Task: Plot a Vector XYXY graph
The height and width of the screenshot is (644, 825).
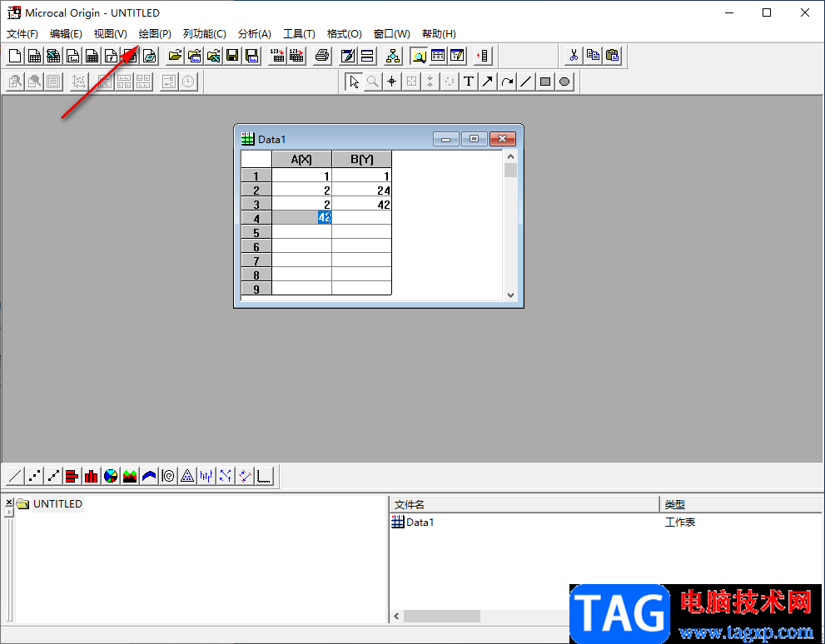Action: tap(245, 476)
